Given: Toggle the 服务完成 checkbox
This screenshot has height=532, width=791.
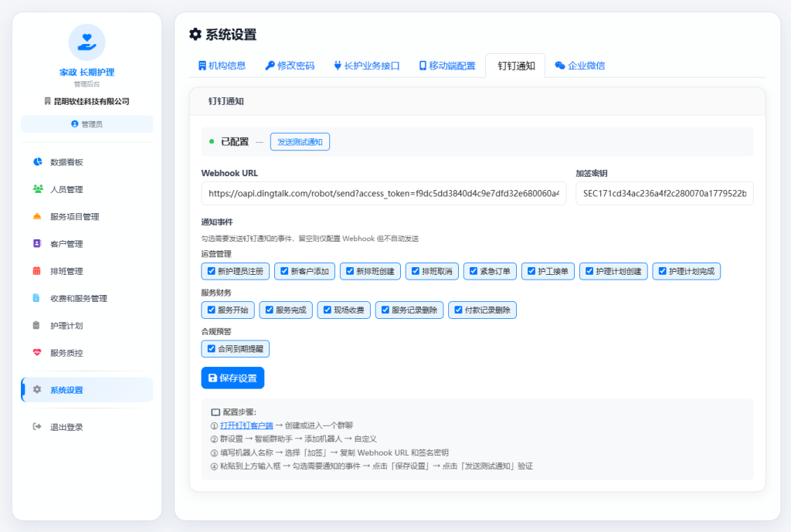Looking at the screenshot, I should coord(270,310).
